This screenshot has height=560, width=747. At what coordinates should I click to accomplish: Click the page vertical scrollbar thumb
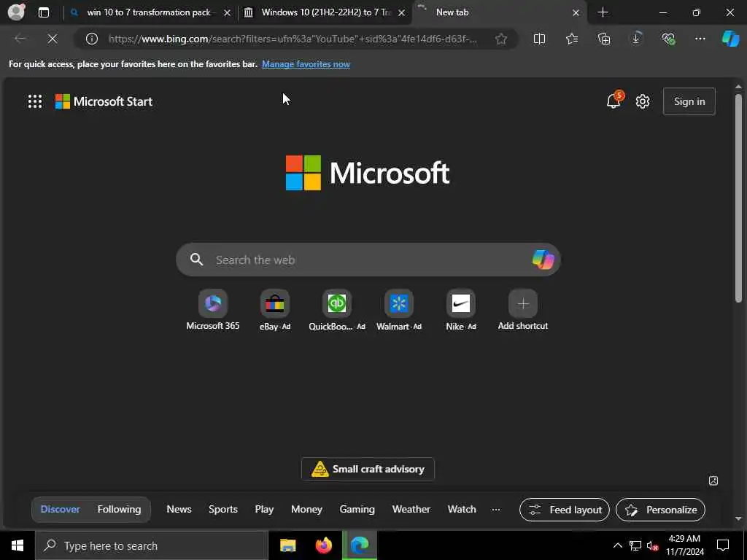pos(738,198)
